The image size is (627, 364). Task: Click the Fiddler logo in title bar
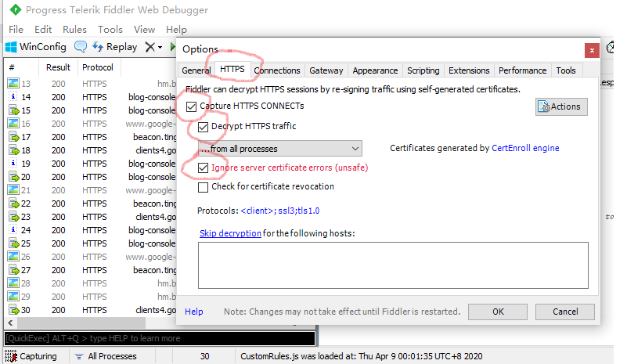[15, 9]
